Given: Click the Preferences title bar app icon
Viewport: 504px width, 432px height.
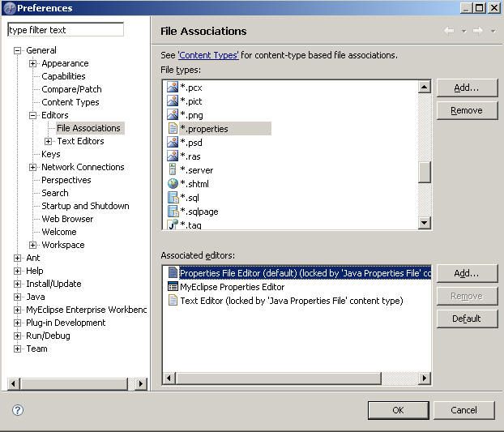Looking at the screenshot, I should 10,8.
